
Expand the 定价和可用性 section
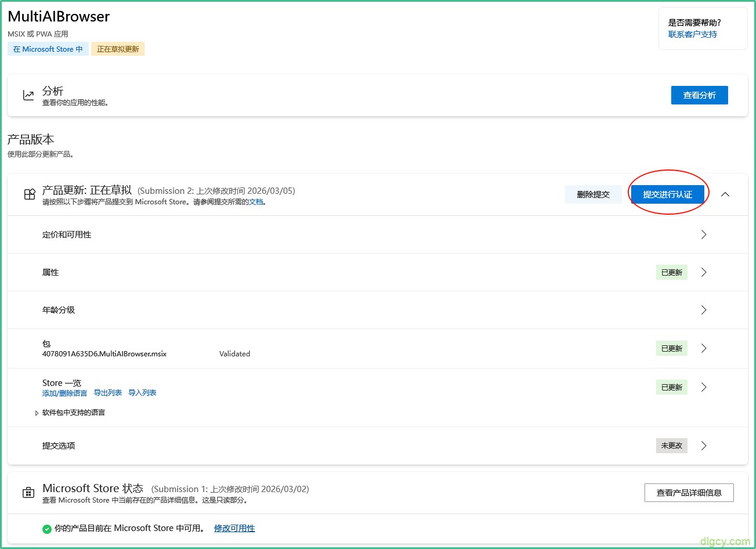coord(704,234)
